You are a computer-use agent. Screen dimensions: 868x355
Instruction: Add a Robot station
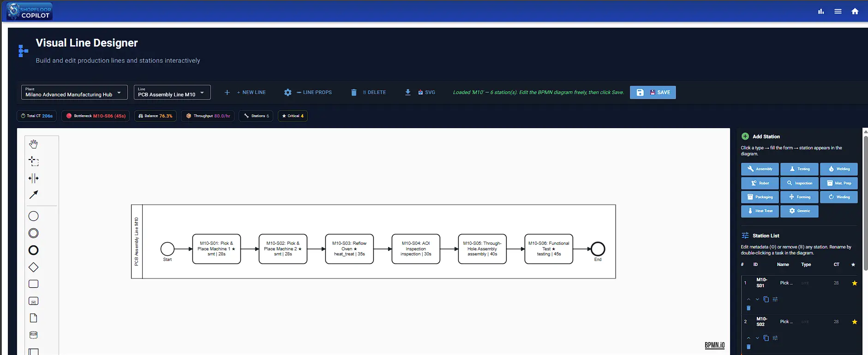pyautogui.click(x=760, y=183)
